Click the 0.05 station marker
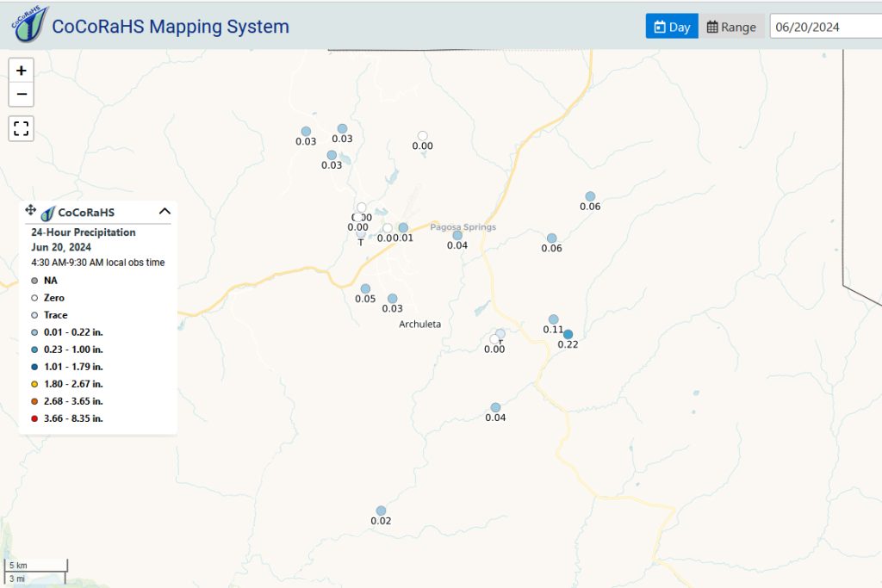 [x=365, y=289]
